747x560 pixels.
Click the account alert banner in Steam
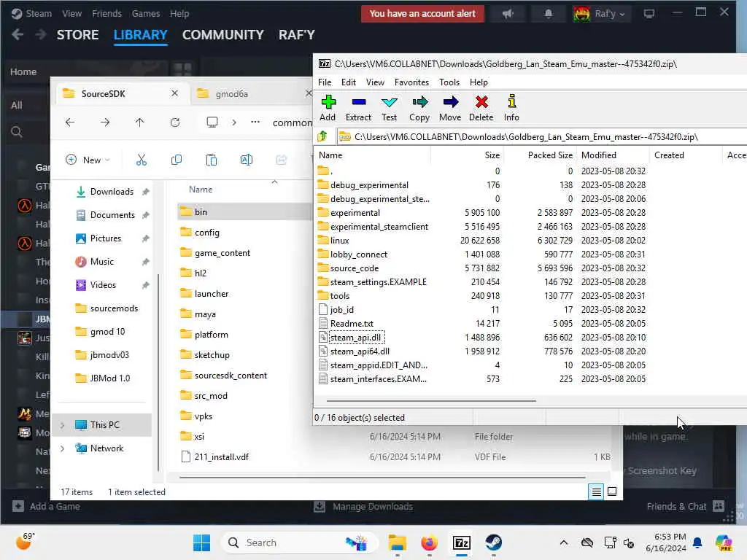tap(422, 14)
